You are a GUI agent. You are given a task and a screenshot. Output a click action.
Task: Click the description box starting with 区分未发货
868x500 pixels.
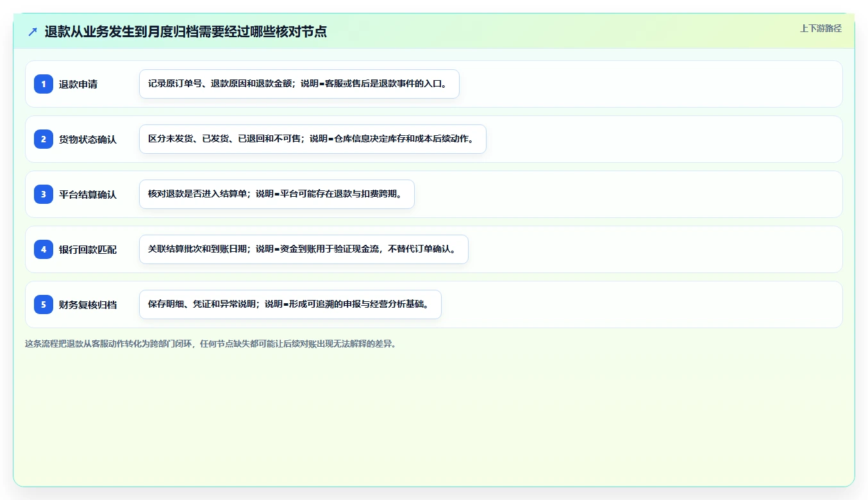pos(313,139)
